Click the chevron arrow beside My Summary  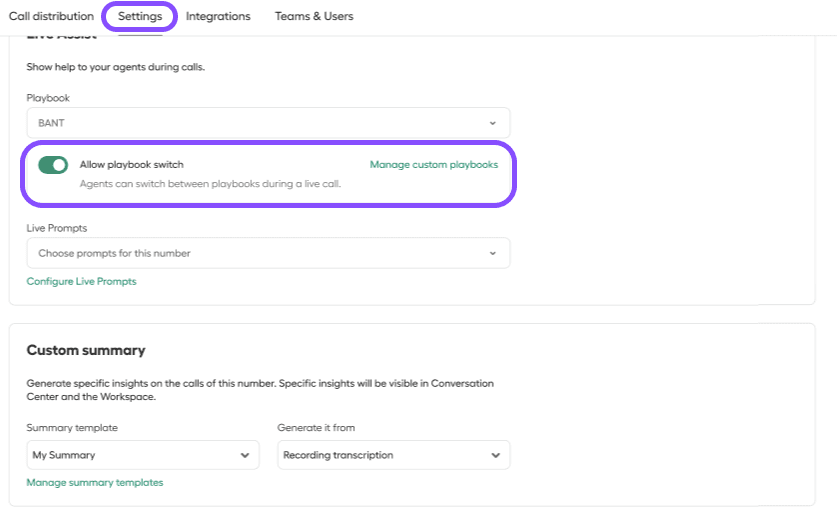pyautogui.click(x=245, y=455)
